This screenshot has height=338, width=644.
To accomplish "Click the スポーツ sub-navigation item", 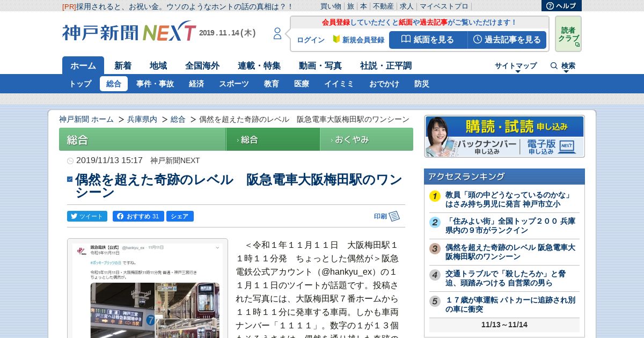I will pos(234,84).
